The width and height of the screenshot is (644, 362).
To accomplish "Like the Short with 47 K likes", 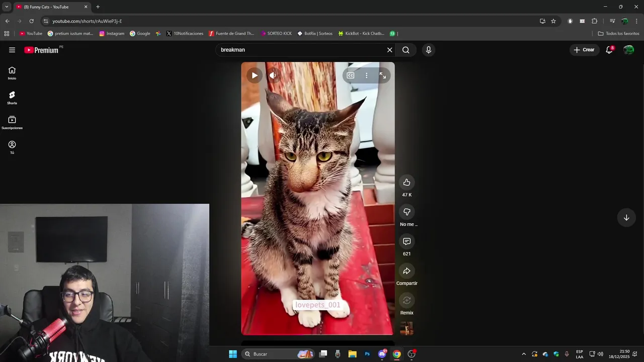I will coord(407,183).
